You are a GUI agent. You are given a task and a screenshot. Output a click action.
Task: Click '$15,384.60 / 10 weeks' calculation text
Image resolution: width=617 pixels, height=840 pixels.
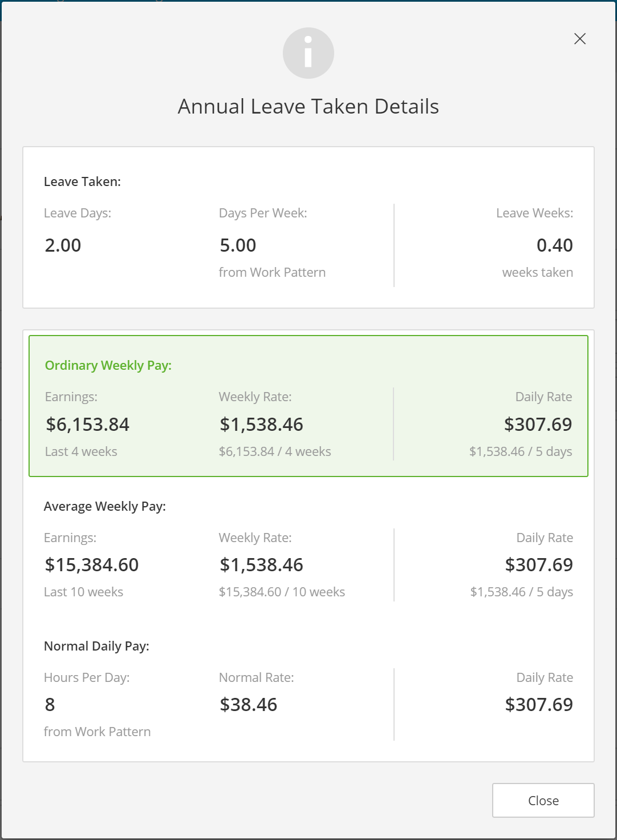[x=282, y=592]
